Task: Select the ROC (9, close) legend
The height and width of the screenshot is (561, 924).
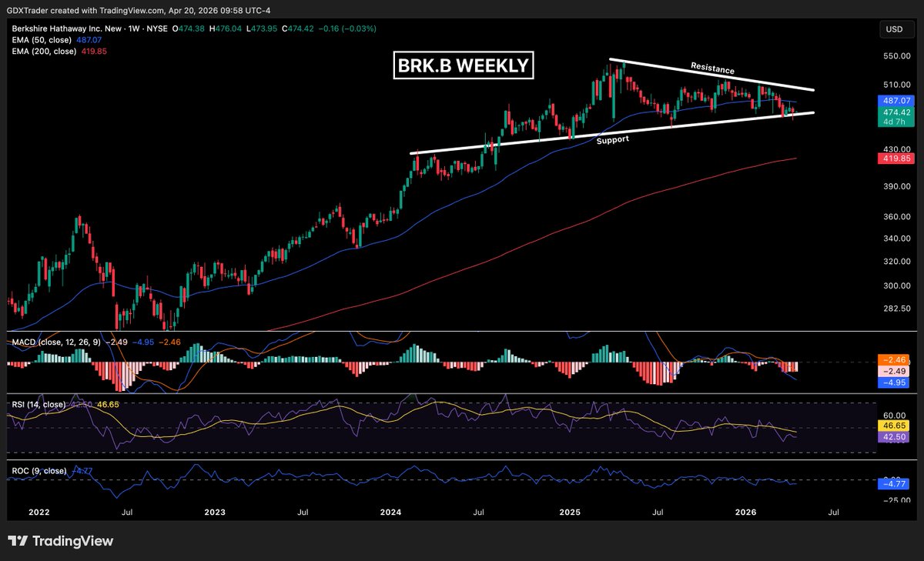Action: [x=36, y=470]
